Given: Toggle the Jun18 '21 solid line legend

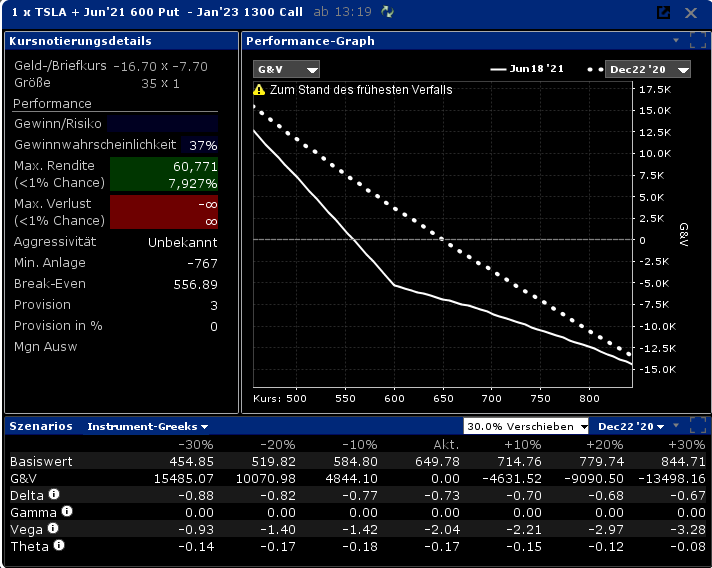Looking at the screenshot, I should click(x=528, y=69).
